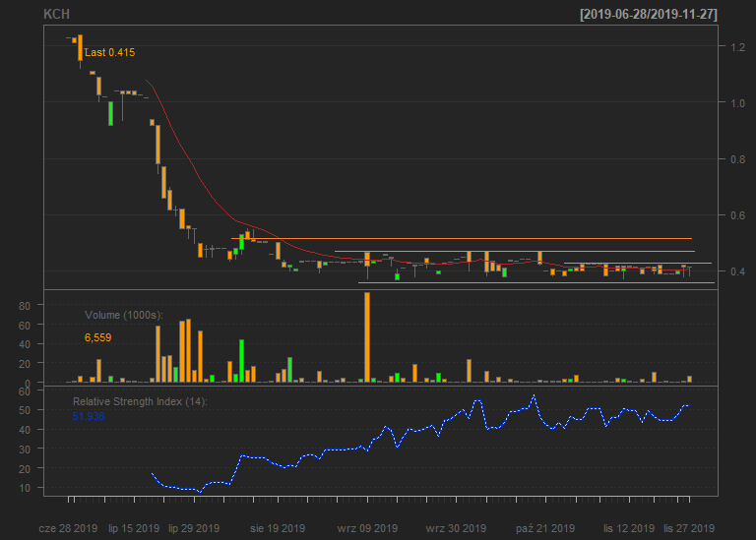Screen dimensions: 756x540
Task: Click the volume value 6,559
Action: pos(97,337)
